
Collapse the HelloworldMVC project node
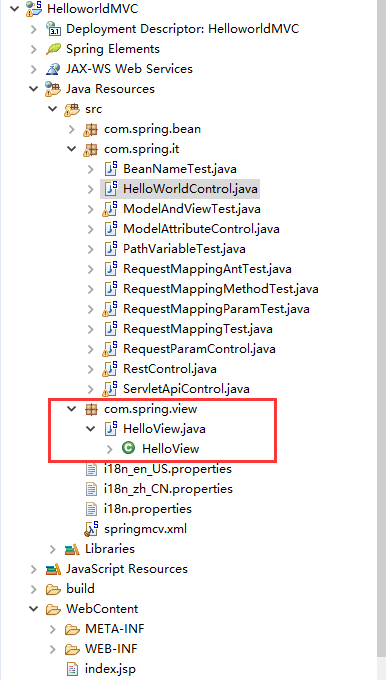click(14, 9)
